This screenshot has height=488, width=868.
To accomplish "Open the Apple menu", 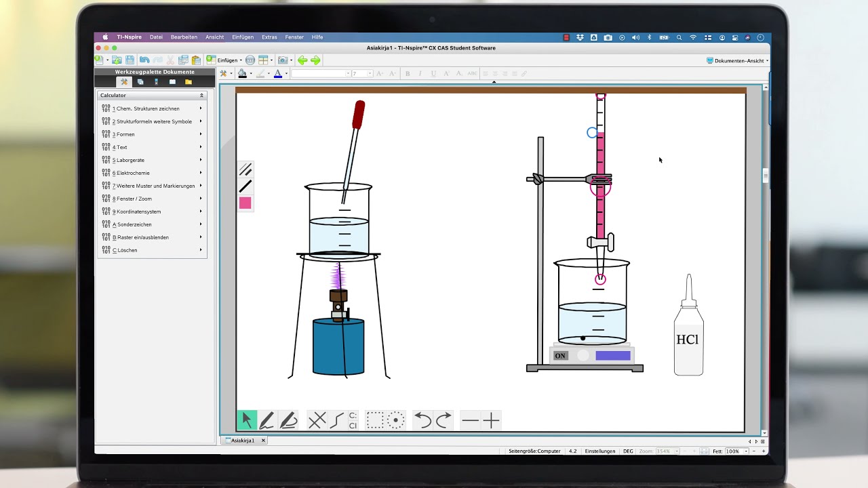I will click(x=105, y=37).
